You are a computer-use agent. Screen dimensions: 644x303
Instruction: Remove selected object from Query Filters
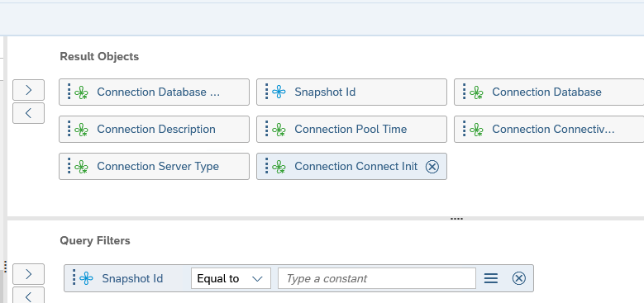click(28, 296)
